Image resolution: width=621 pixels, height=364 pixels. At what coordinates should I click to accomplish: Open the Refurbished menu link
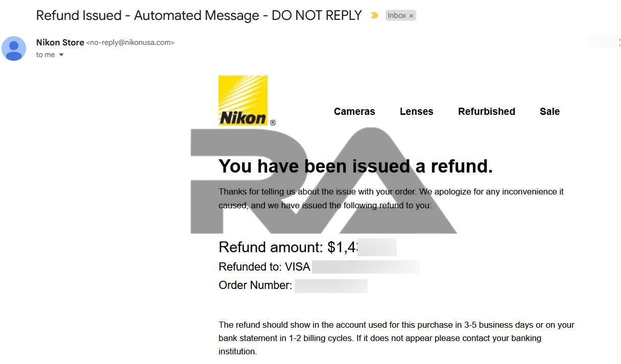pyautogui.click(x=486, y=111)
